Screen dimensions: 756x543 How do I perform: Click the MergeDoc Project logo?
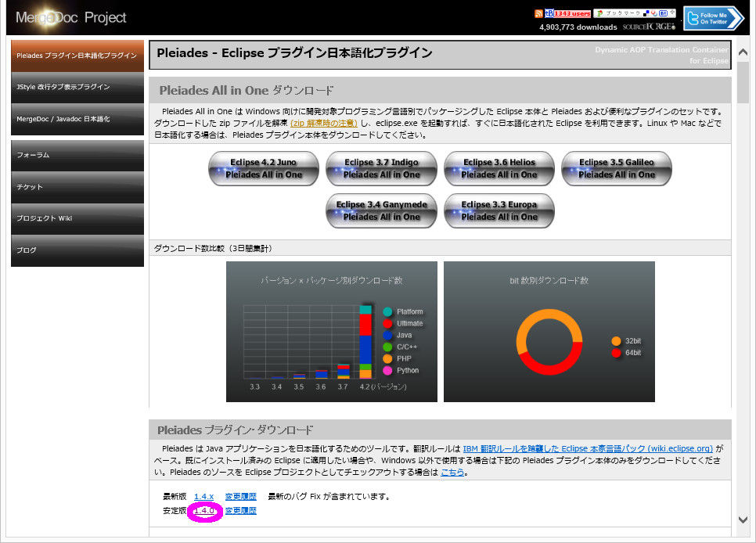(x=70, y=16)
